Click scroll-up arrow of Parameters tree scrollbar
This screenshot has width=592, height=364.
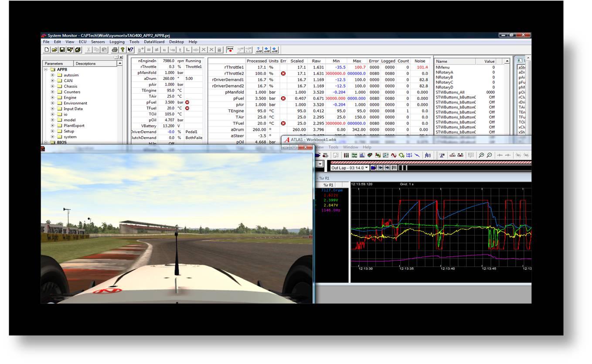[120, 64]
